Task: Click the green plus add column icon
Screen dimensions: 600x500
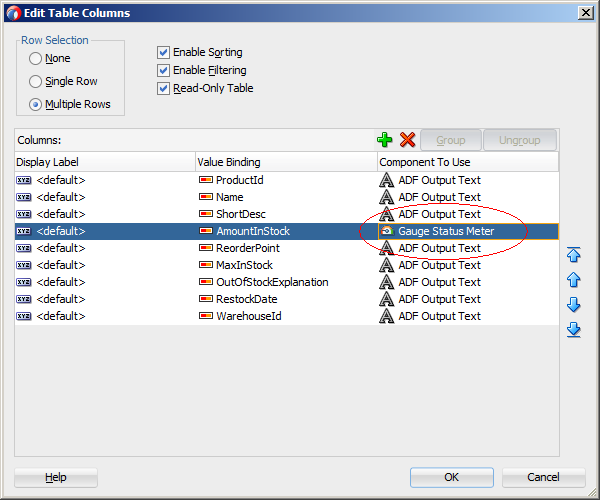Action: 384,140
